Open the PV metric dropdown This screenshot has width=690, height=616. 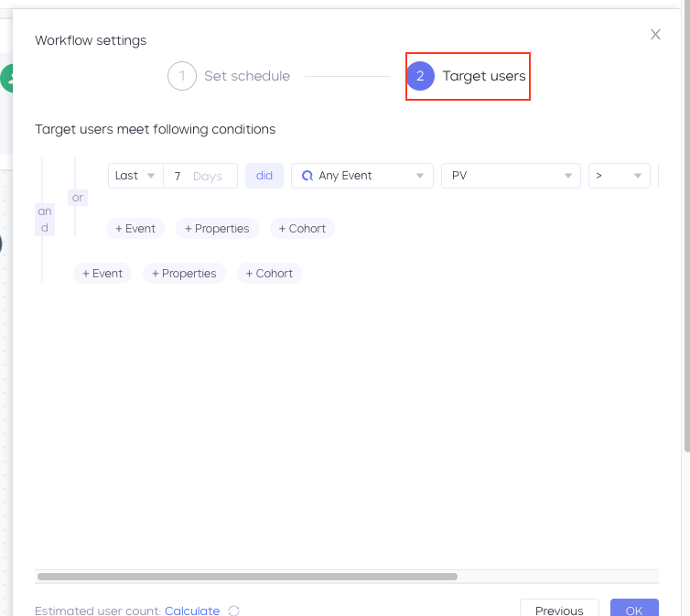tap(511, 176)
